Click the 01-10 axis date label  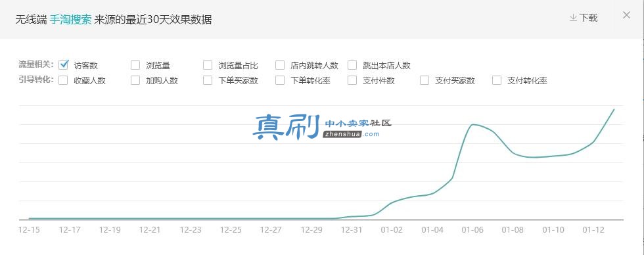(x=553, y=230)
